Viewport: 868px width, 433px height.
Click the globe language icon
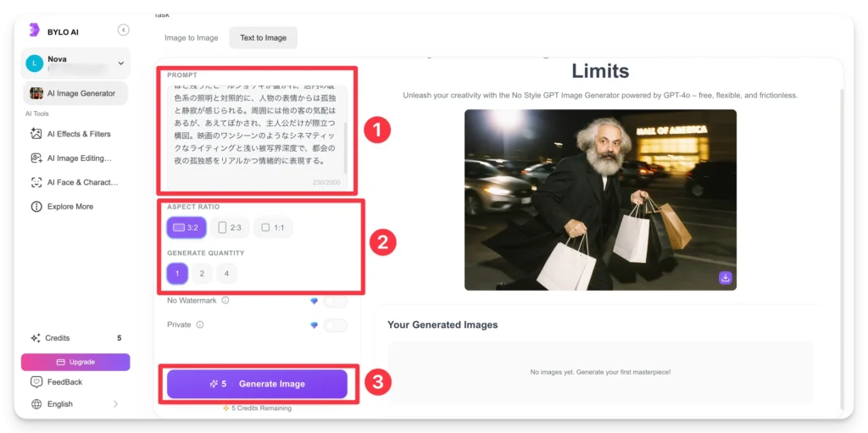pyautogui.click(x=36, y=404)
